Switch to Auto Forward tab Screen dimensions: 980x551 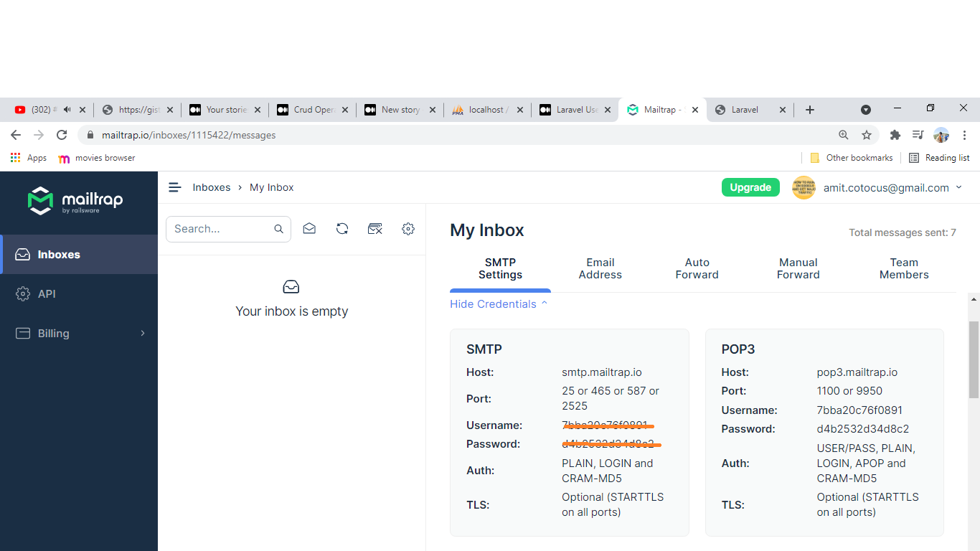[697, 269]
